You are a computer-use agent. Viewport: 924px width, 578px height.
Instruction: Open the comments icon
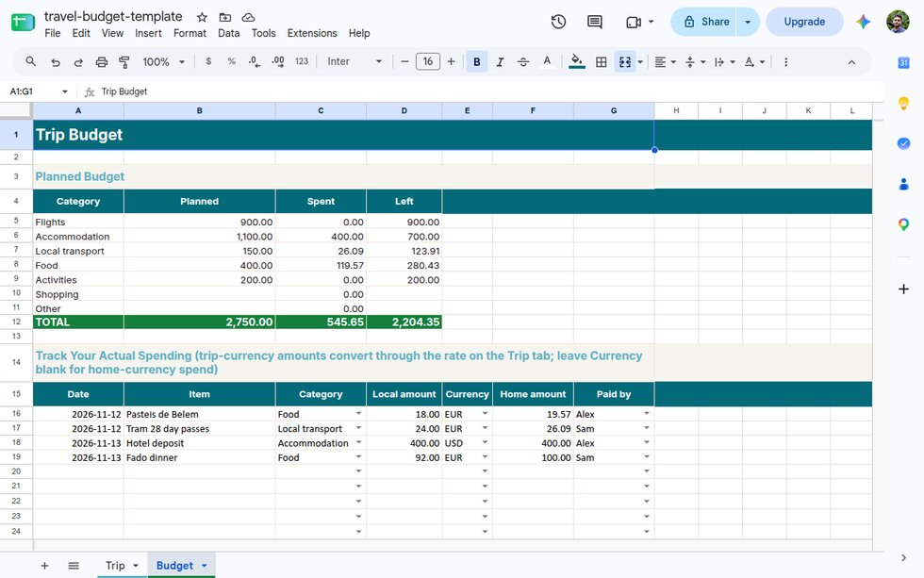[x=595, y=22]
